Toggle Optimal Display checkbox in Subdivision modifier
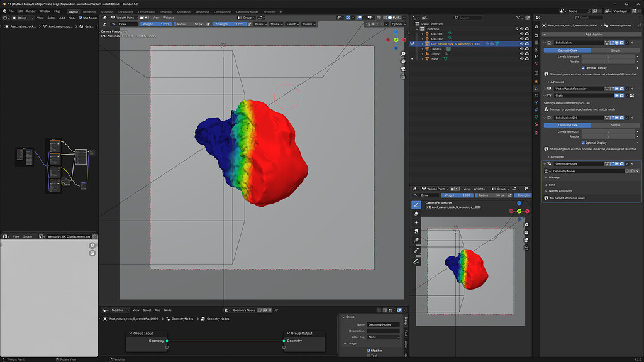Image resolution: width=644 pixels, height=362 pixels. (583, 68)
